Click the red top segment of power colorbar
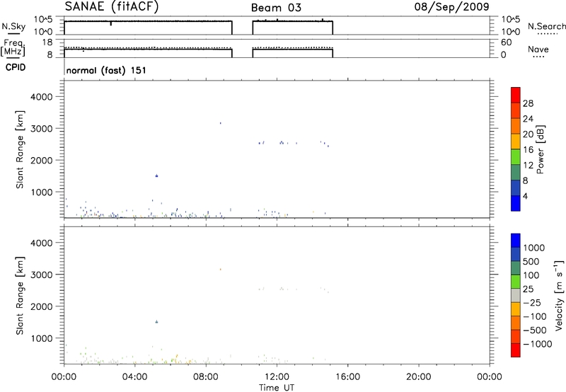The width and height of the screenshot is (566, 392). coord(516,95)
